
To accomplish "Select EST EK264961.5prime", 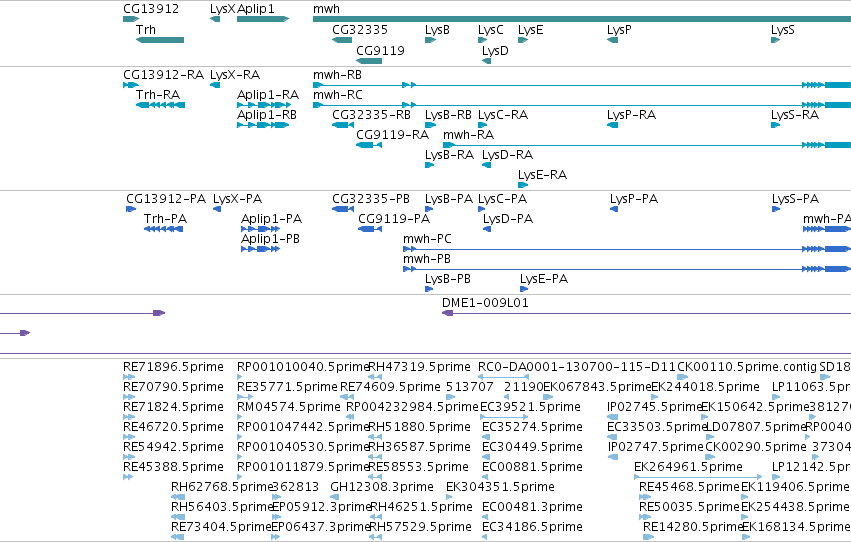I will pos(698,477).
